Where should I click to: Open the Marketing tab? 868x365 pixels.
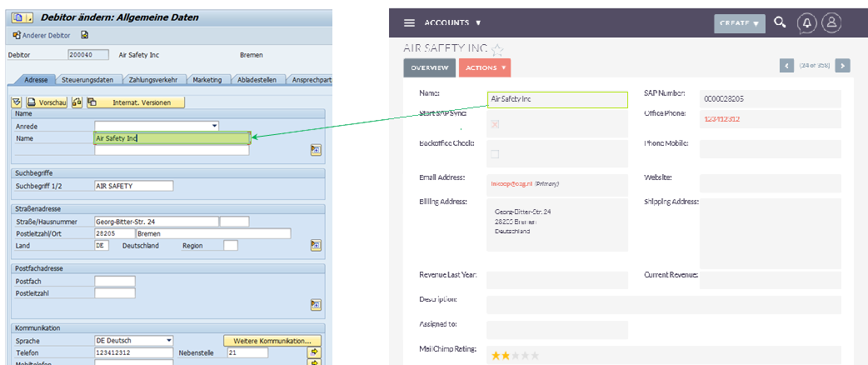207,80
